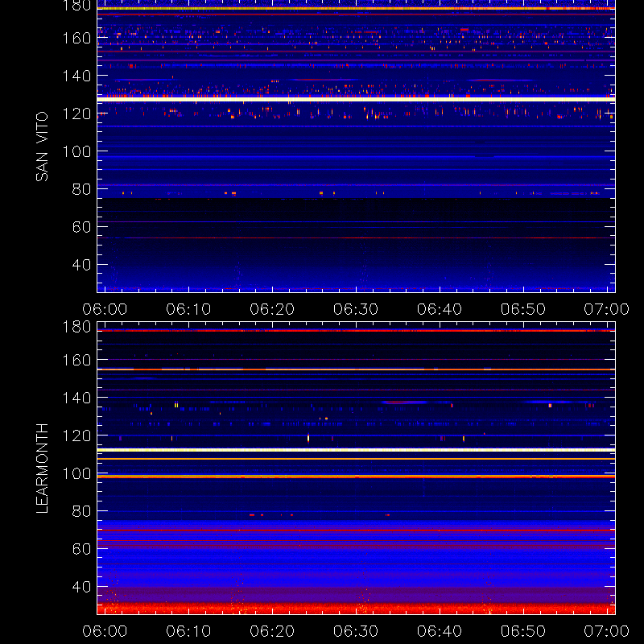Image resolution: width=644 pixels, height=644 pixels.
Task: Select the 120 tick label on San Vito plot
Action: tap(76, 114)
